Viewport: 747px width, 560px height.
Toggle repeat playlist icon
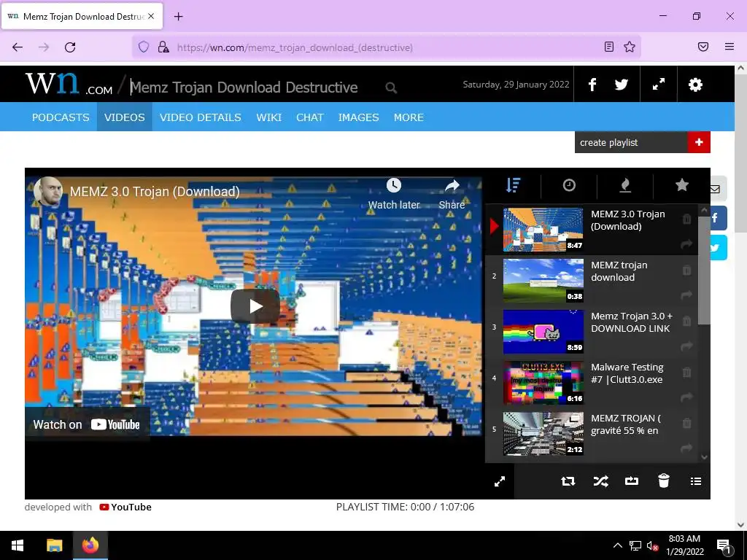pos(568,481)
